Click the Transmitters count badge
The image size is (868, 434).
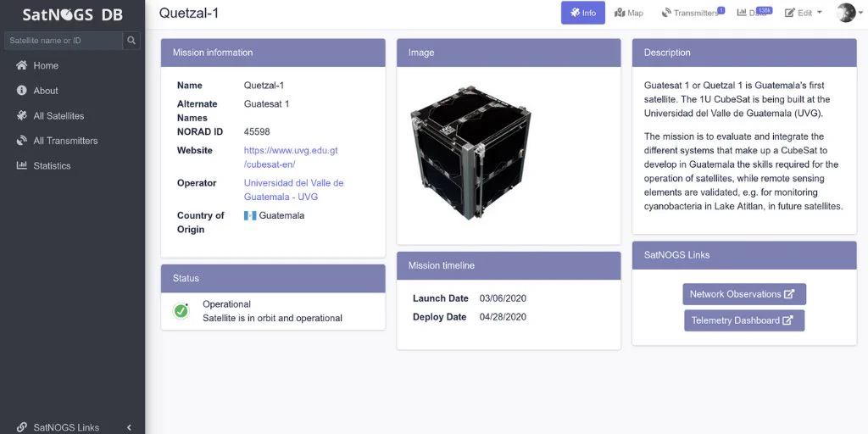tap(721, 10)
